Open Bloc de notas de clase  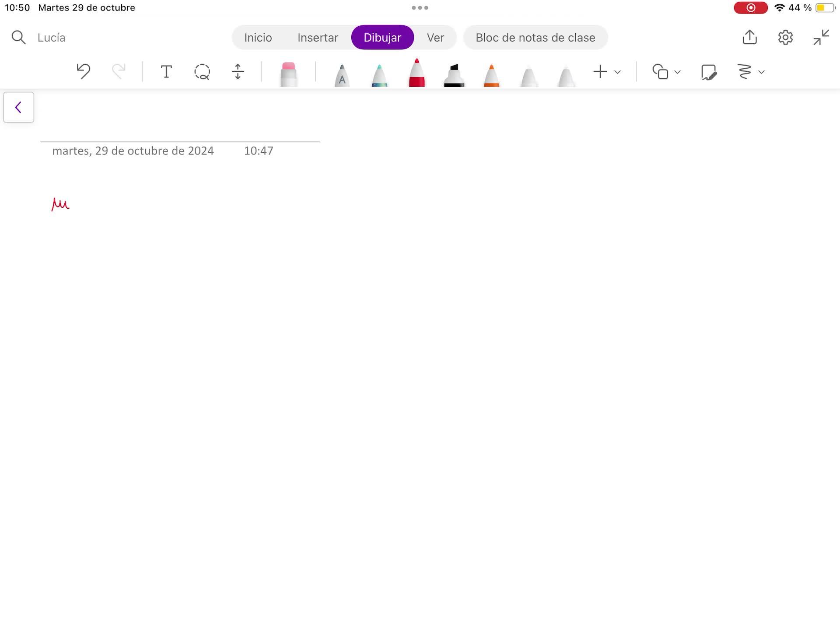(x=535, y=38)
